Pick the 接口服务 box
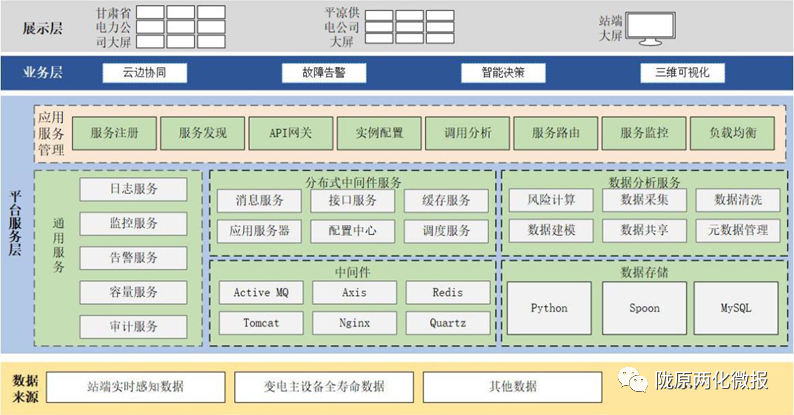The image size is (794, 415). (x=352, y=201)
